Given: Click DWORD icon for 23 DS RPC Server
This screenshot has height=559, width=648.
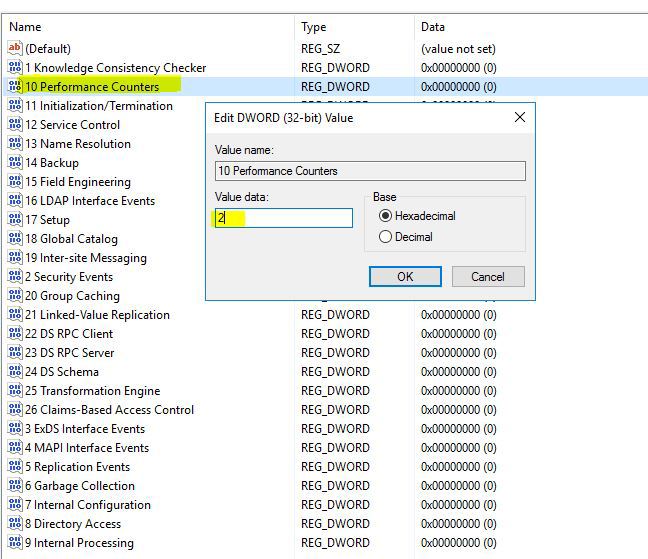Looking at the screenshot, I should tap(14, 352).
